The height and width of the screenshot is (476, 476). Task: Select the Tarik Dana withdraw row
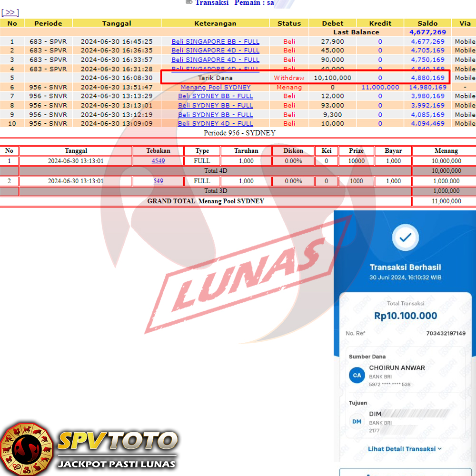(x=215, y=78)
